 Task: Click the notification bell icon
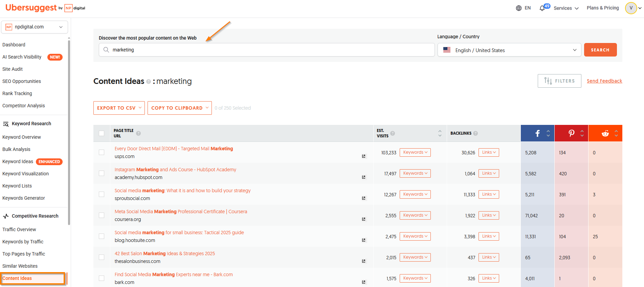(542, 8)
